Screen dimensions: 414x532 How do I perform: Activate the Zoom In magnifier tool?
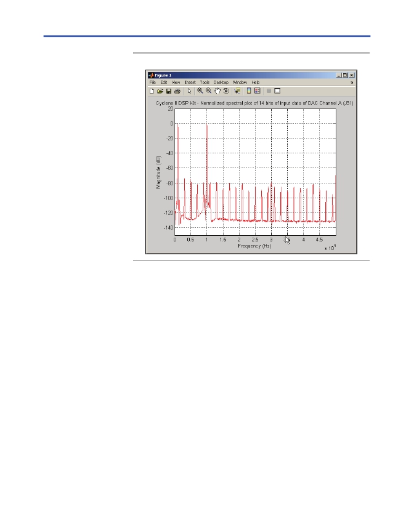200,91
